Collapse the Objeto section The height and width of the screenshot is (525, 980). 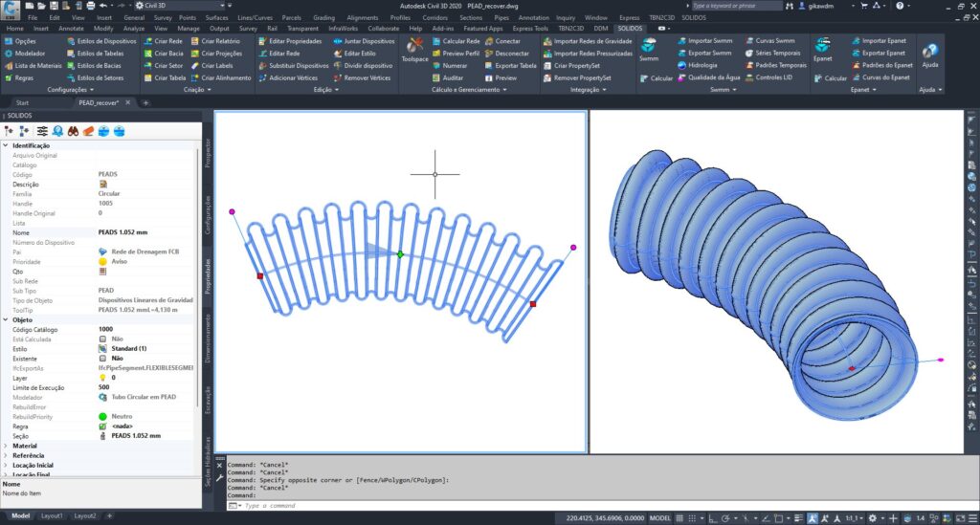click(x=6, y=319)
